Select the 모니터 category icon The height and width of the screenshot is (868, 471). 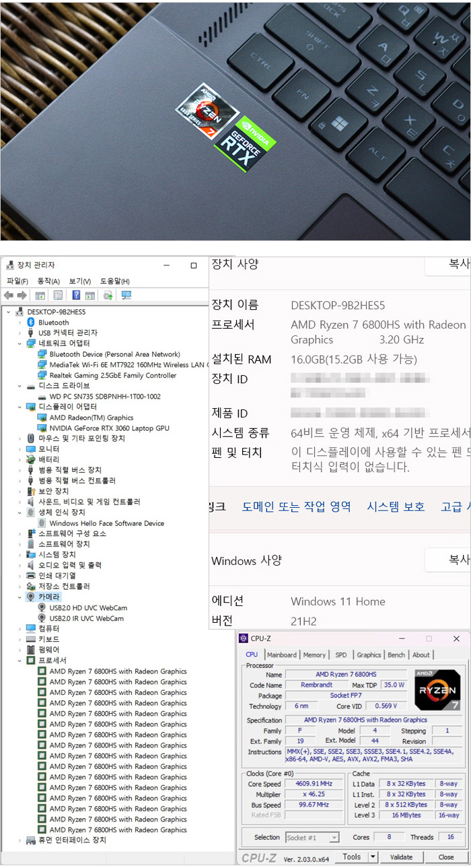pos(30,449)
